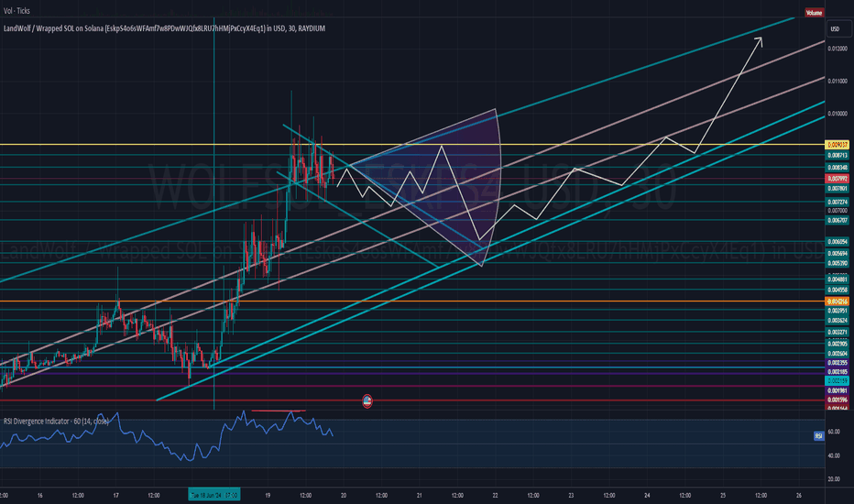Click the US flag economic event marker
Image resolution: width=854 pixels, height=504 pixels.
coord(367,401)
